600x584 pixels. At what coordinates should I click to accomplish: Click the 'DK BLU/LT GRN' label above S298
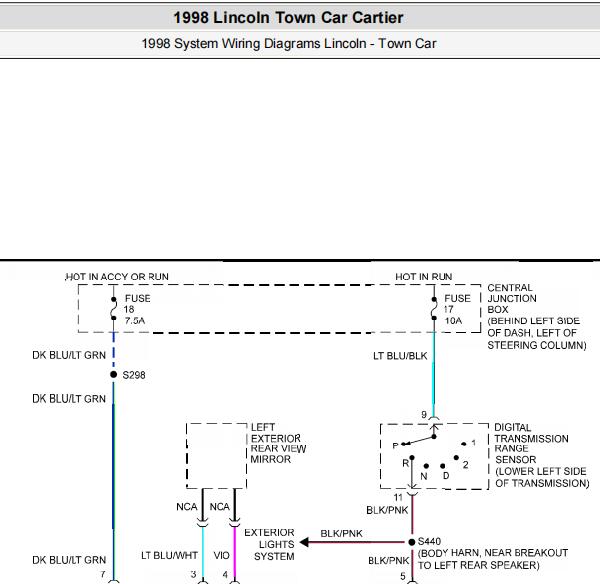click(x=69, y=355)
